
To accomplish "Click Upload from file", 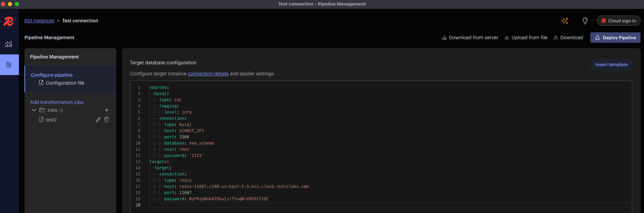I will coord(526,38).
